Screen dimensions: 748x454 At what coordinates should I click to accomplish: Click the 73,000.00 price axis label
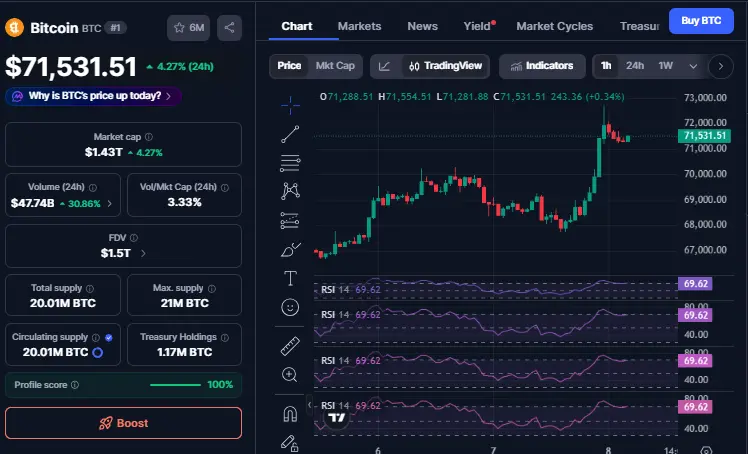(x=706, y=98)
